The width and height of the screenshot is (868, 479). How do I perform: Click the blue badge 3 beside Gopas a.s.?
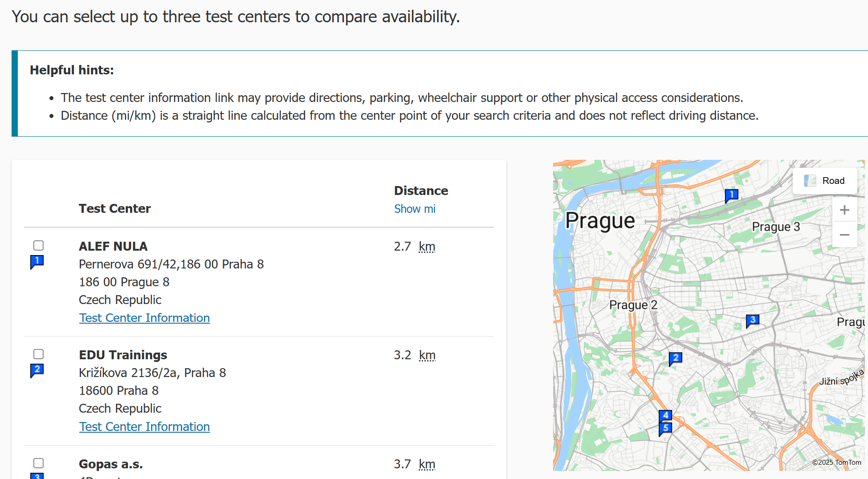[x=37, y=475]
